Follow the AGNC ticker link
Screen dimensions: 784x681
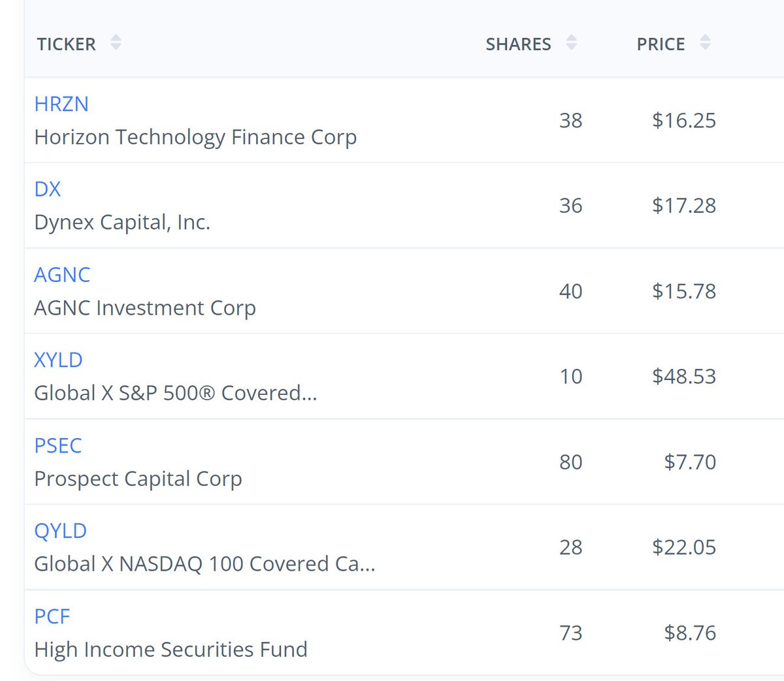62,275
